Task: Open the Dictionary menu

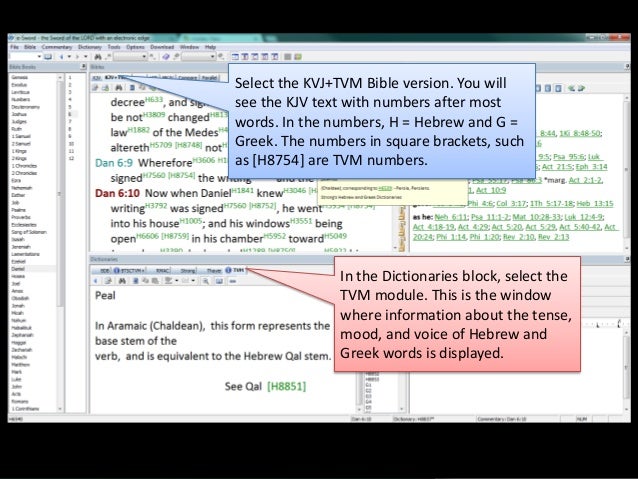Action: [x=90, y=47]
